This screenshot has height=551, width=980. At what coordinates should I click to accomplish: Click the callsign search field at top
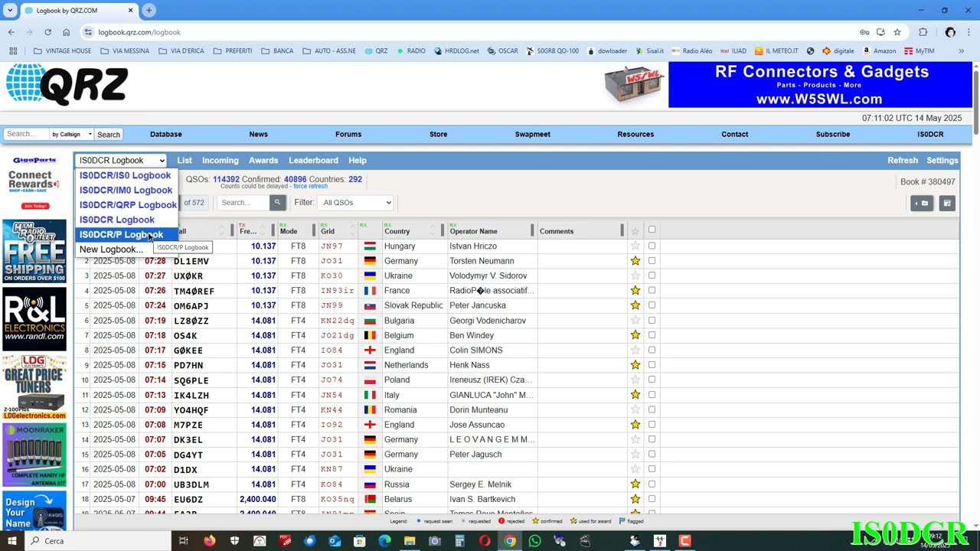coord(26,134)
